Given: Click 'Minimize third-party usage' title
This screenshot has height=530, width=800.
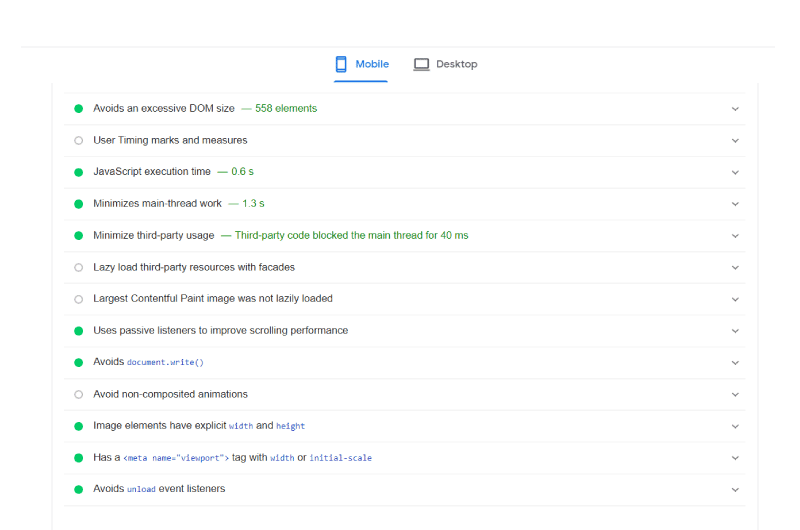Looking at the screenshot, I should pos(154,235).
